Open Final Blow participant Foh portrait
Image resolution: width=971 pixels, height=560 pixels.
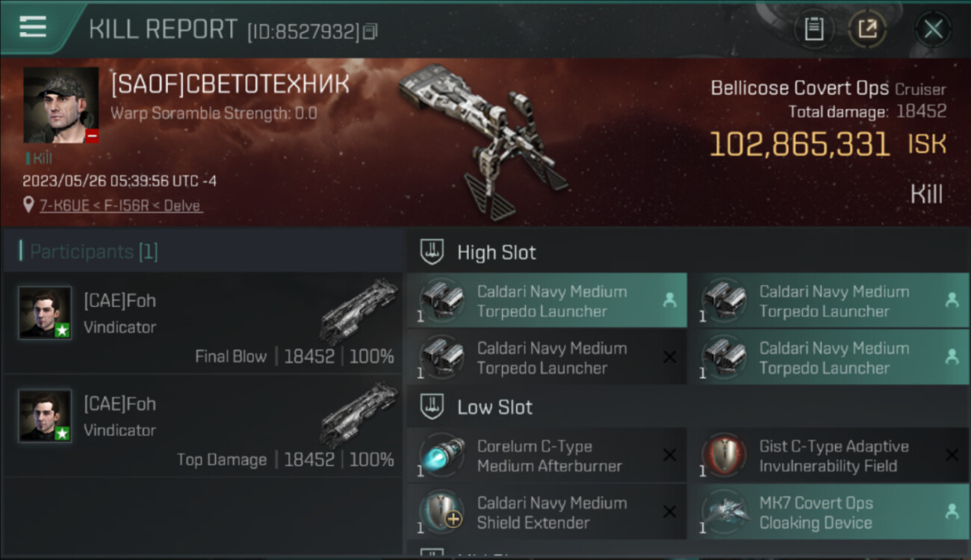coord(46,313)
